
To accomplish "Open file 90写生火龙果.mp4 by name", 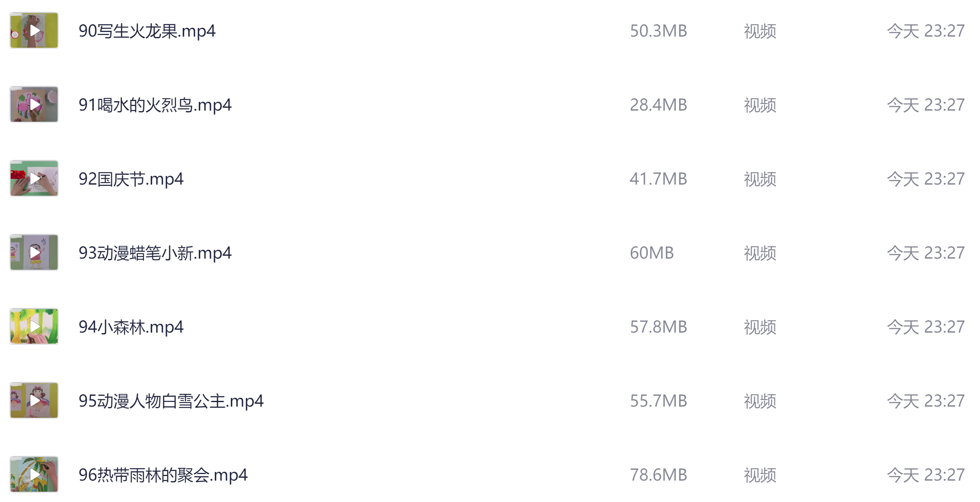I will [147, 31].
